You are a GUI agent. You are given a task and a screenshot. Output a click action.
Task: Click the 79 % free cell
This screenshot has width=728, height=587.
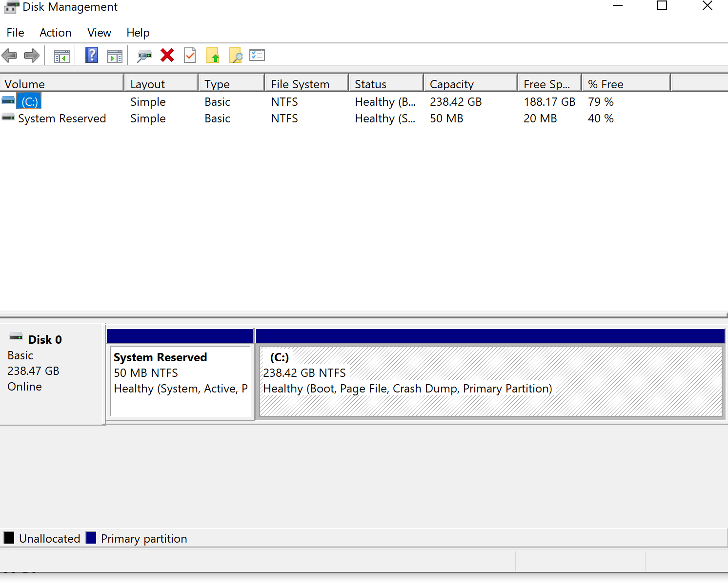coord(601,102)
